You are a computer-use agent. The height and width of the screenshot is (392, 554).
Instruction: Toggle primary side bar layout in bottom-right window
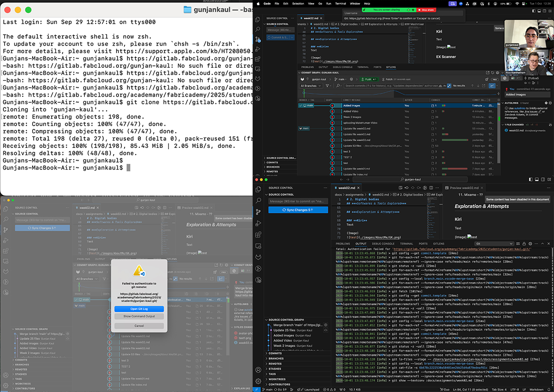[531, 180]
